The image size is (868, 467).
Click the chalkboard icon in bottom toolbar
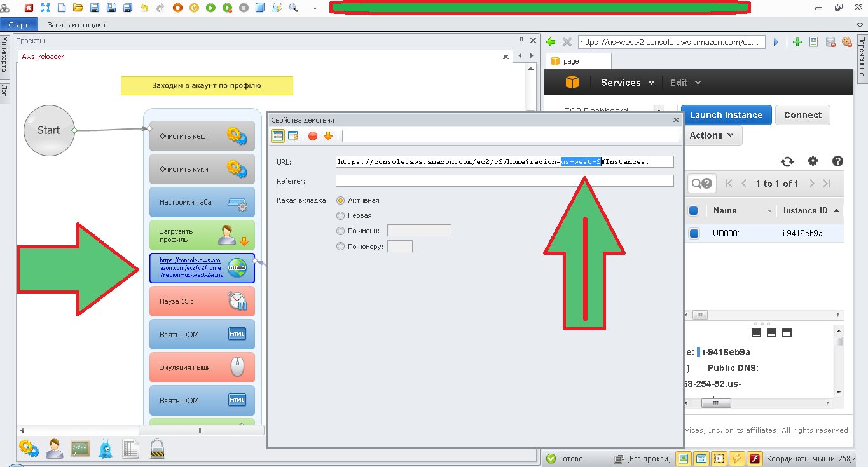tap(80, 449)
